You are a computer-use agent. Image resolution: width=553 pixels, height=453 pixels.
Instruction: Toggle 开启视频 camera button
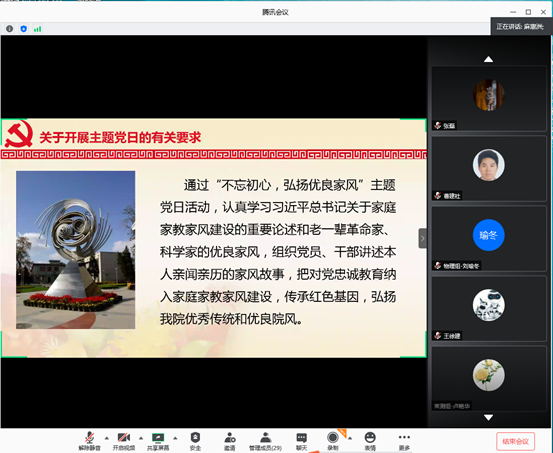click(124, 441)
